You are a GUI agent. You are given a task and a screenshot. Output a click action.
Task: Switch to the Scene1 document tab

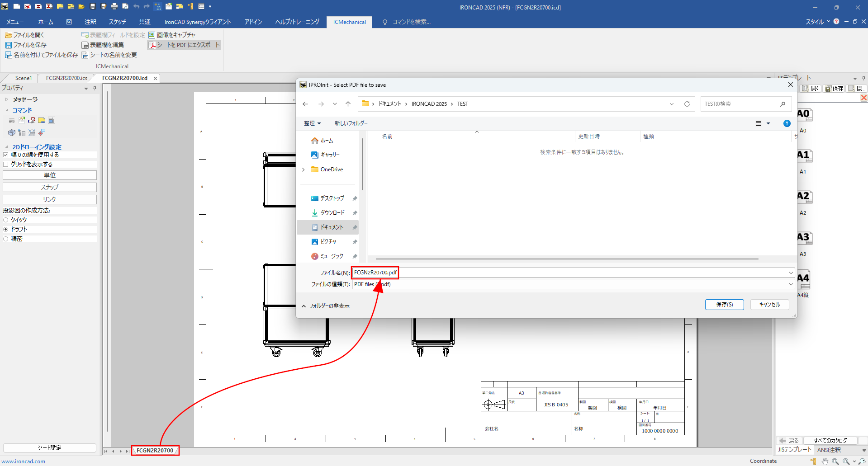(24, 78)
